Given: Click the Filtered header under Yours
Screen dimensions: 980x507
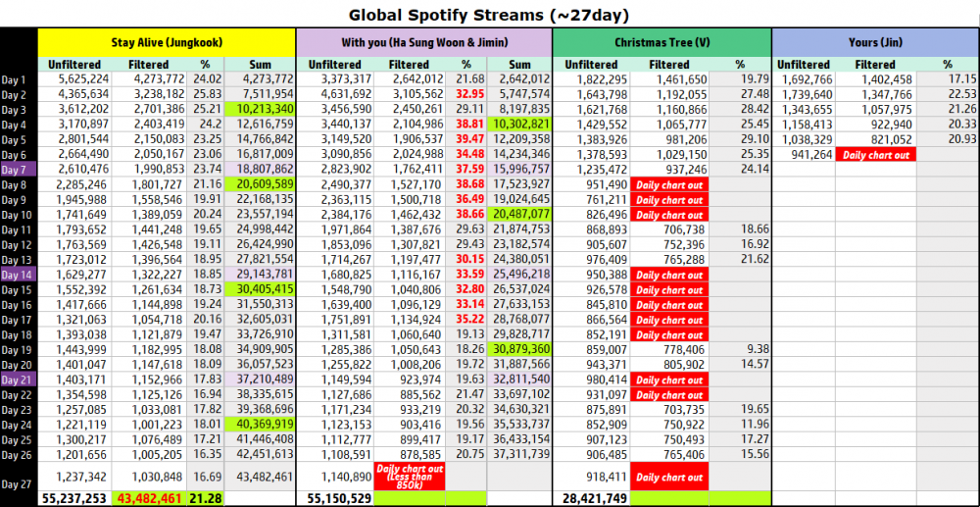Looking at the screenshot, I should 875,65.
